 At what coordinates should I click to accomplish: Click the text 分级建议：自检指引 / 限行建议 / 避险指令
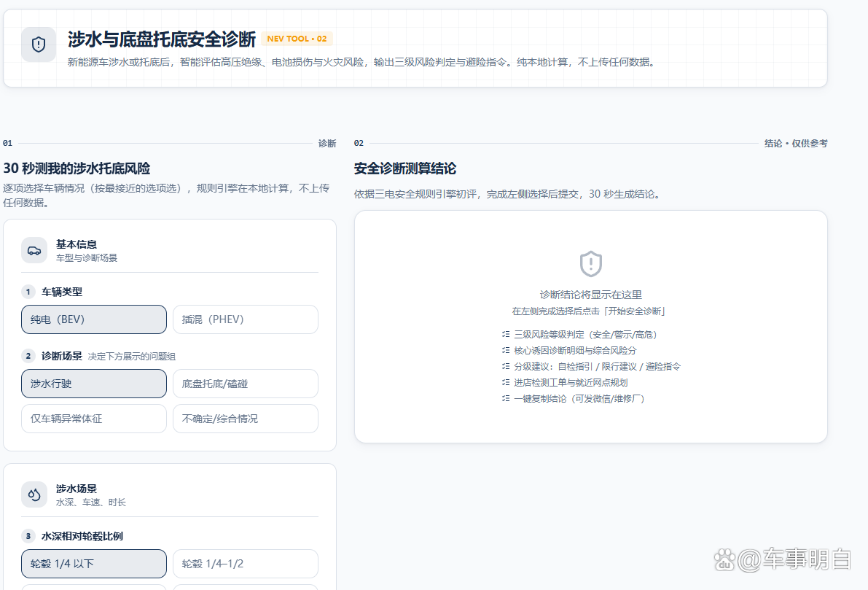[x=598, y=367]
